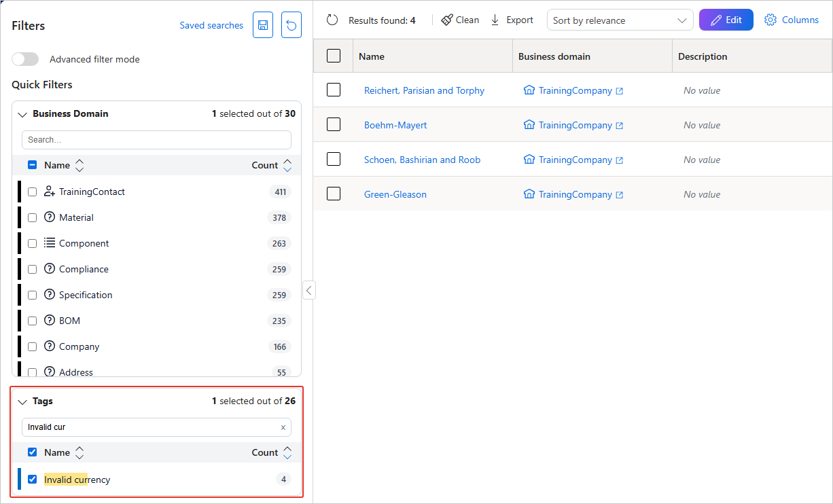The image size is (833, 504).
Task: Tick the Boehm-Mayert row checkbox
Action: [334, 124]
